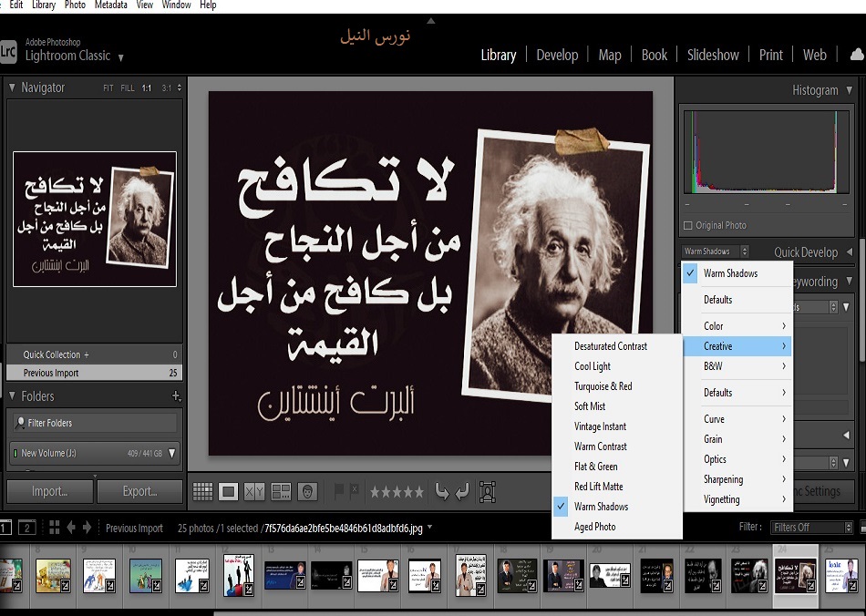Viewport: 866px width, 616px height.
Task: Set photo as rejected flag
Action: pos(354,490)
